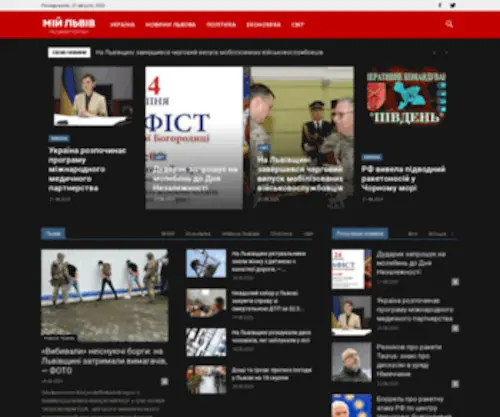Screen dimensions: 500x417
Task: Show next ticker headline arrow
Action: point(446,53)
